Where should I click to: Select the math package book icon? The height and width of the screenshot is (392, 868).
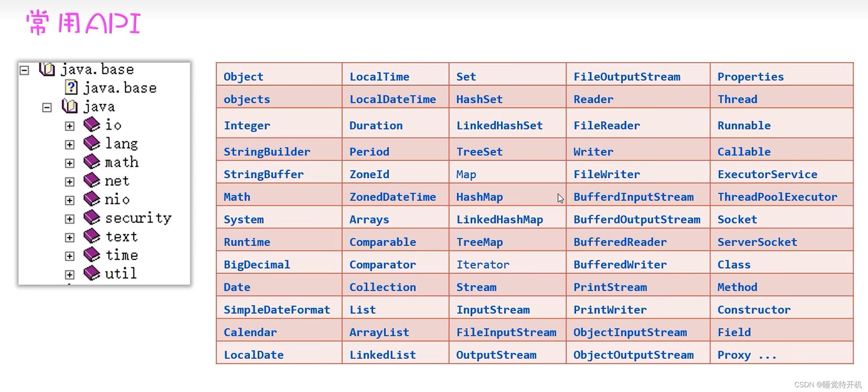[x=91, y=161]
